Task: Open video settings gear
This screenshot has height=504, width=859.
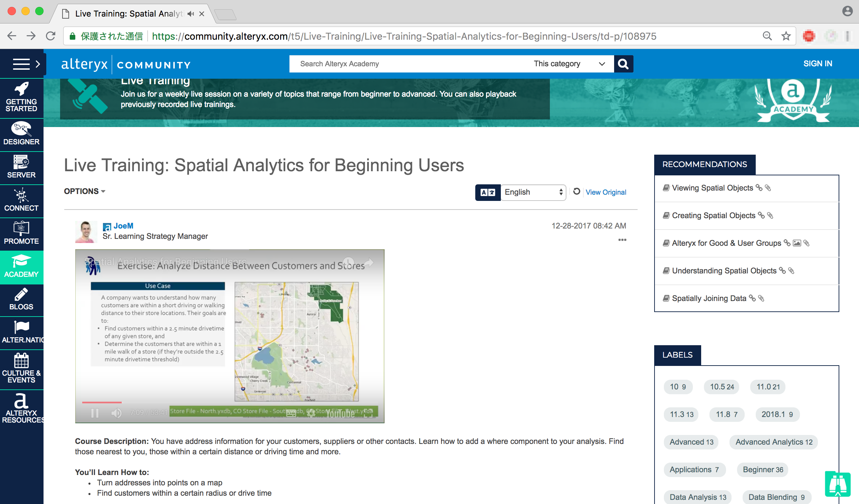Action: pos(311,413)
